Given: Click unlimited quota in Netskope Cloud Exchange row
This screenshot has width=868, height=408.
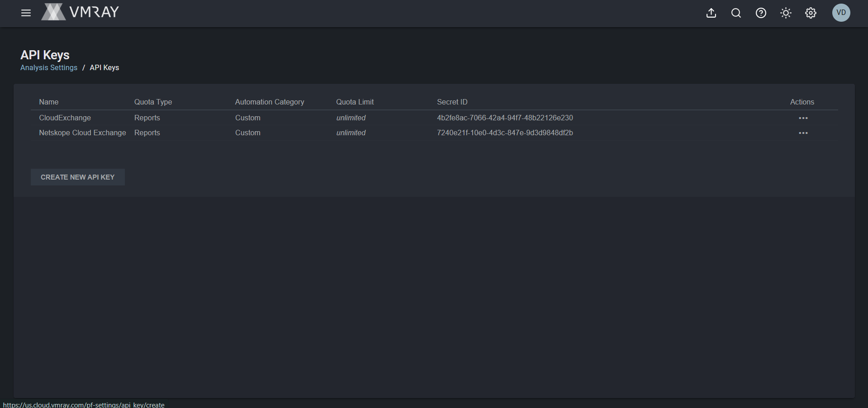Looking at the screenshot, I should pos(351,133).
